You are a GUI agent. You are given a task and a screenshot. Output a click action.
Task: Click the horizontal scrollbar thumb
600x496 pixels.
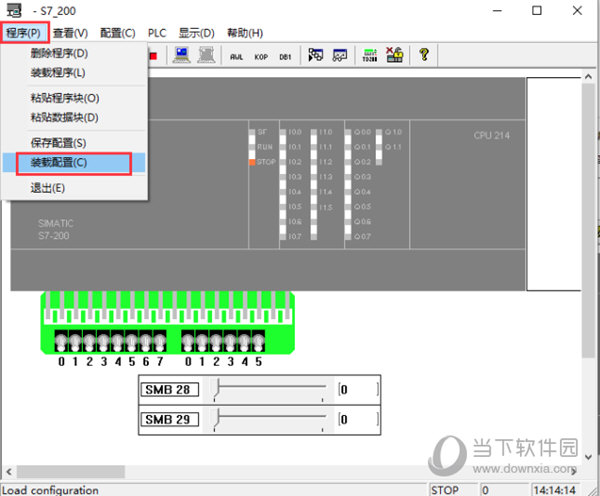click(x=71, y=472)
